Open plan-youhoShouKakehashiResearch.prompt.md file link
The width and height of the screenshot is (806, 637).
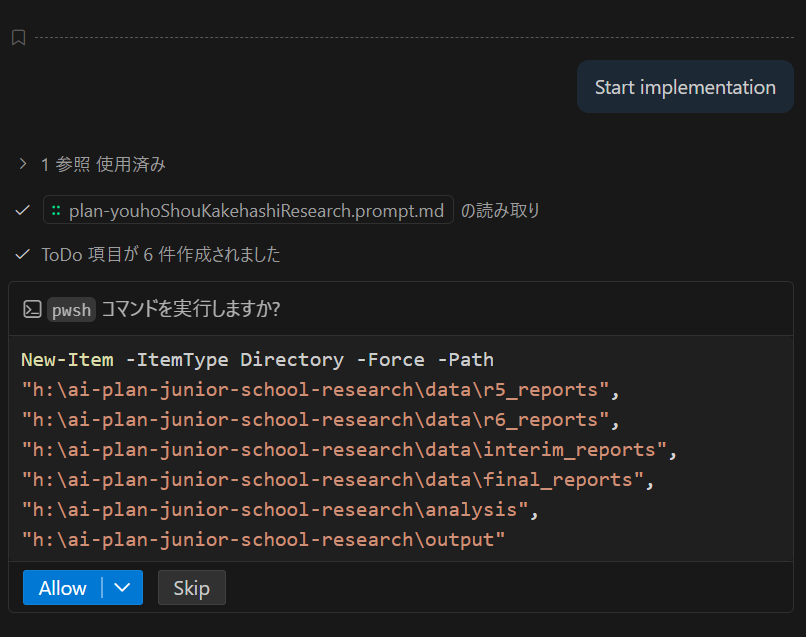pos(255,211)
